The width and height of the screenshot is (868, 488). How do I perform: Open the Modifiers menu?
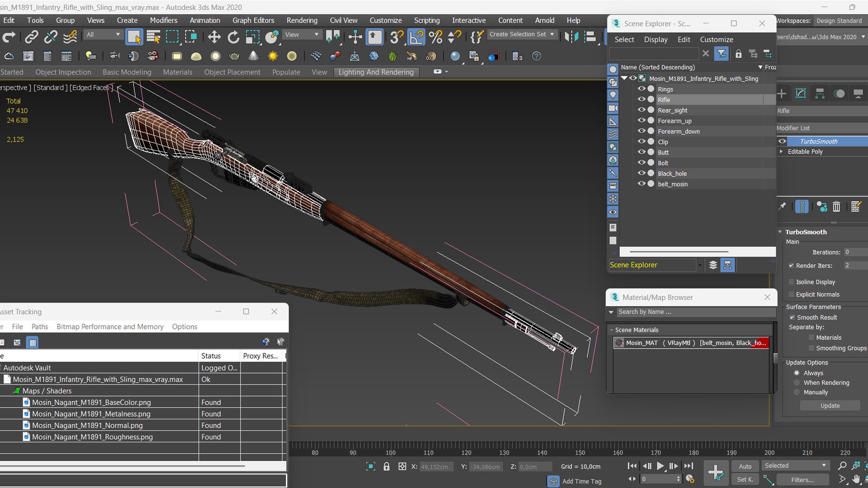click(164, 20)
